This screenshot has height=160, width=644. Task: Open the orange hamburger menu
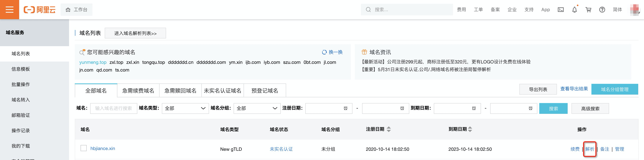10,10
